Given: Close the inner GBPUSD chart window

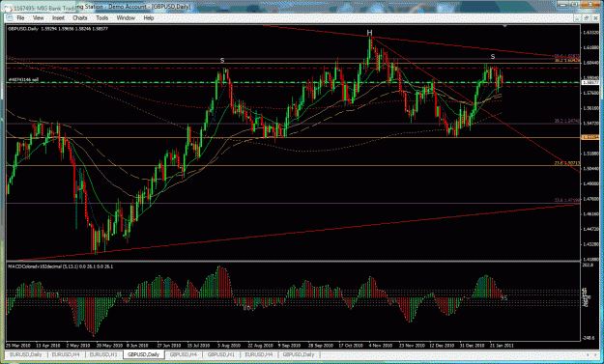Looking at the screenshot, I should (x=594, y=18).
